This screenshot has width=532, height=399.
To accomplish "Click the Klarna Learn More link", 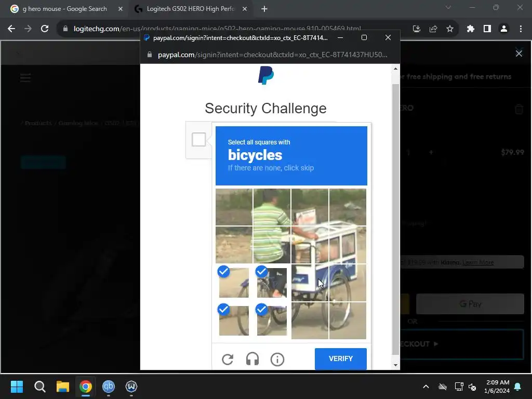I will point(478,262).
